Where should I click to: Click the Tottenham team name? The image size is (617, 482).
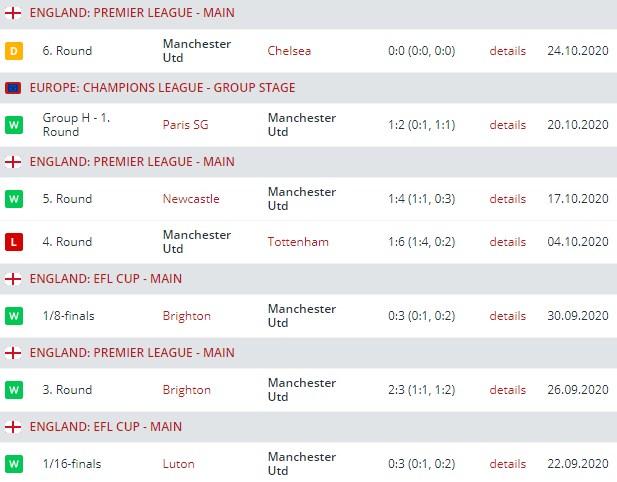click(x=298, y=242)
